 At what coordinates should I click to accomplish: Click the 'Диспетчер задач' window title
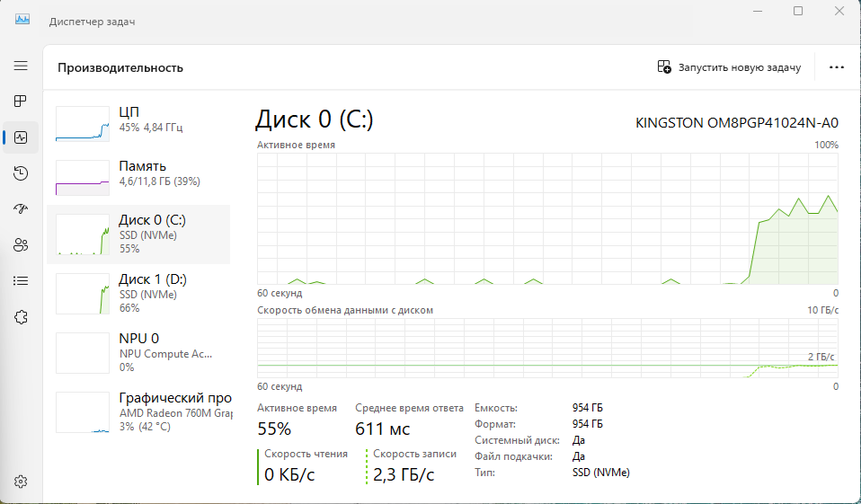(x=93, y=22)
